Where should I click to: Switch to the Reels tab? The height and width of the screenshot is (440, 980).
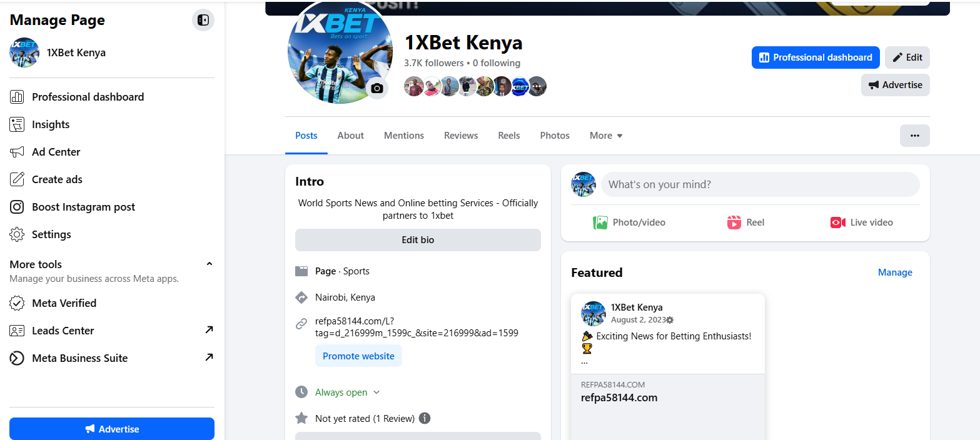click(509, 136)
